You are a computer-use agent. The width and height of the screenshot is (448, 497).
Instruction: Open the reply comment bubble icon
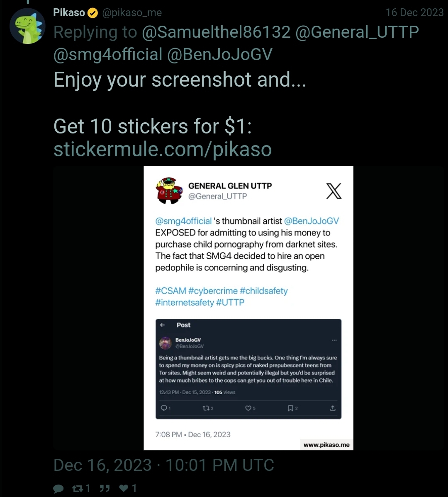tap(58, 489)
